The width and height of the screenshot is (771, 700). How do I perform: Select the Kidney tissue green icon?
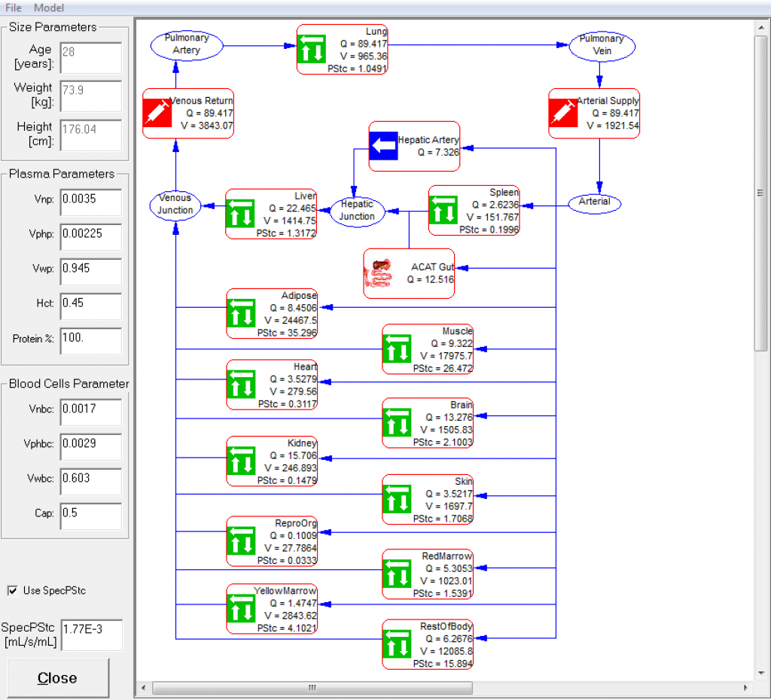tap(241, 461)
